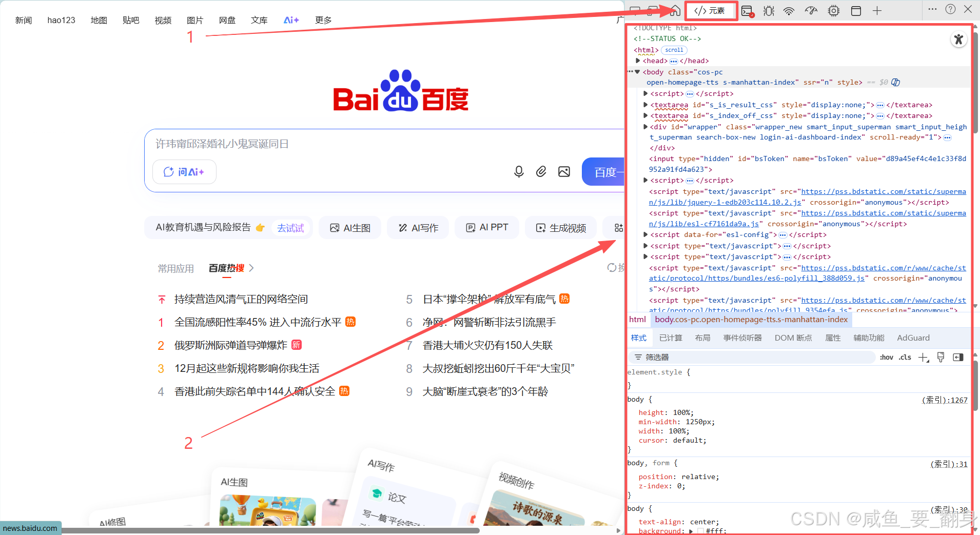The image size is (980, 535).
Task: Open the Performance gauge icon panel
Action: click(x=811, y=11)
